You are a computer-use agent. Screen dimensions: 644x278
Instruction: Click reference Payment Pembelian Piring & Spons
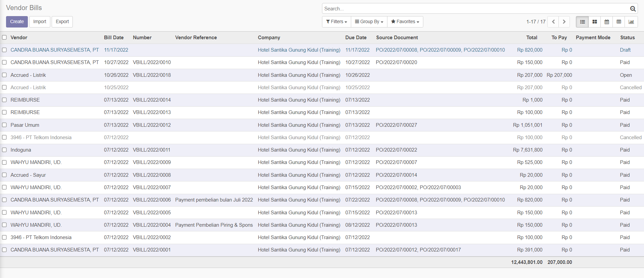[214, 225]
